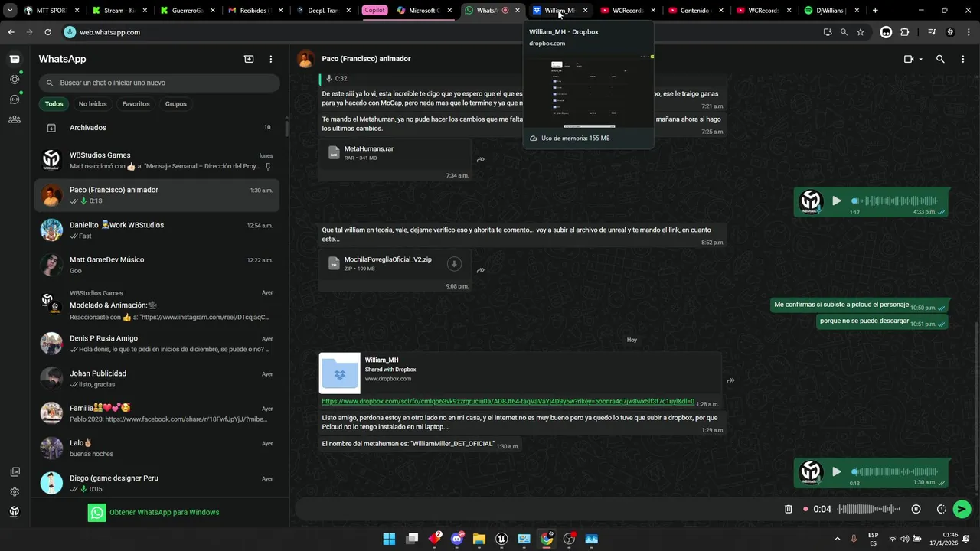The height and width of the screenshot is (551, 980).
Task: Send the recorded voice message
Action: coord(962,509)
